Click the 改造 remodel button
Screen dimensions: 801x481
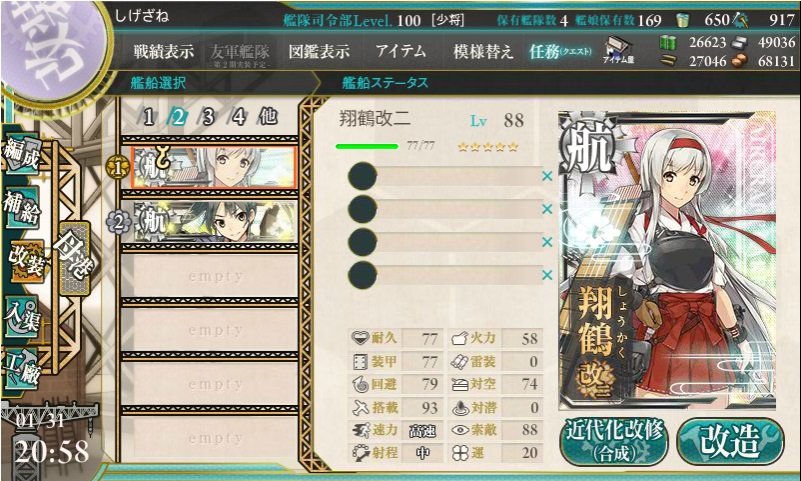click(x=731, y=442)
